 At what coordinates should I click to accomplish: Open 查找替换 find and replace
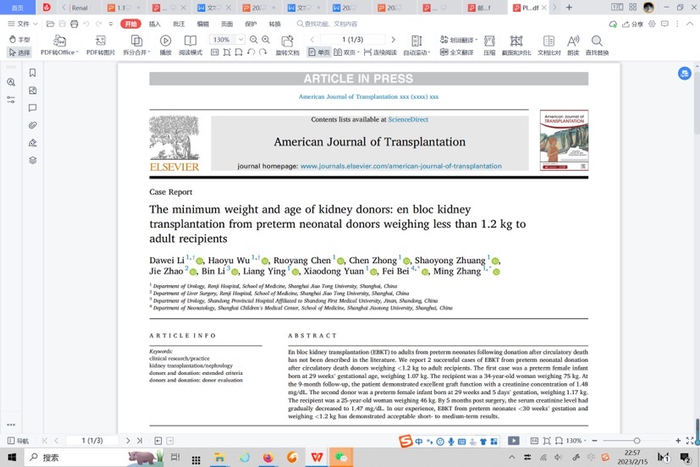(x=597, y=45)
